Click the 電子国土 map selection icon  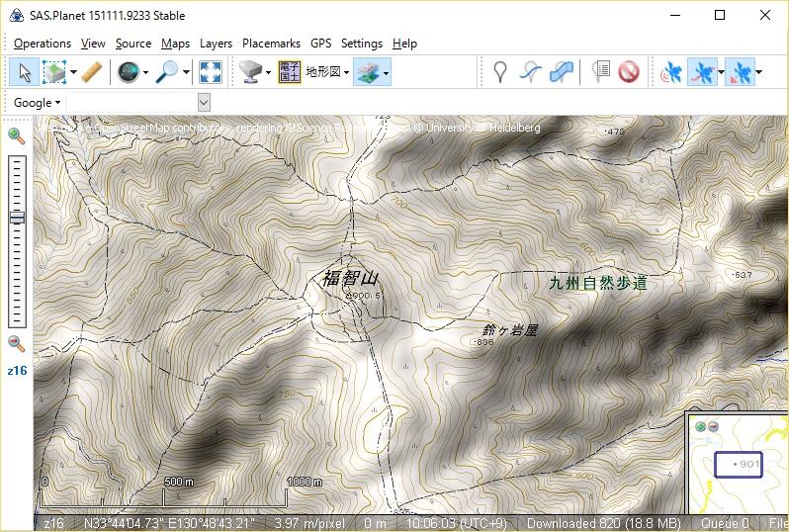[x=290, y=72]
